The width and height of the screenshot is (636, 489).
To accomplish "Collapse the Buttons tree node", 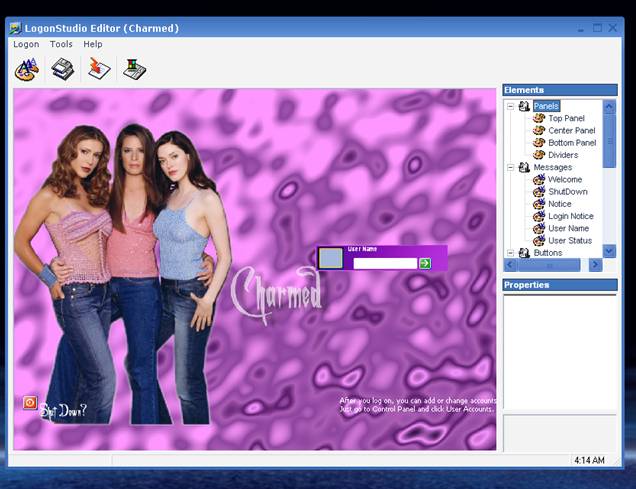I will click(x=511, y=253).
